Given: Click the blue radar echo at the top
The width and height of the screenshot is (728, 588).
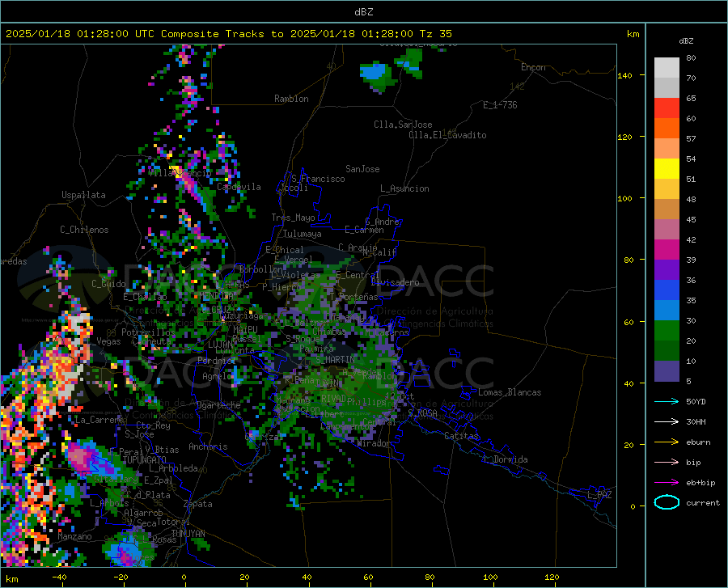Looking at the screenshot, I should [375, 72].
